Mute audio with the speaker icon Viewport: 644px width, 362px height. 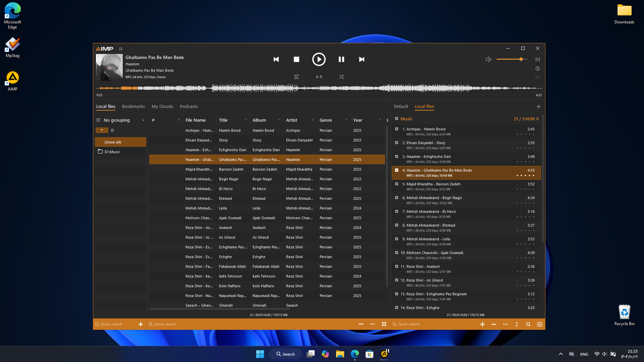(x=488, y=59)
